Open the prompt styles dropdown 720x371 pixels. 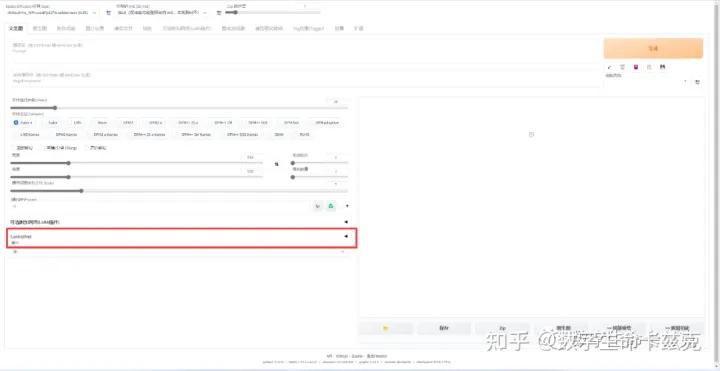[648, 82]
